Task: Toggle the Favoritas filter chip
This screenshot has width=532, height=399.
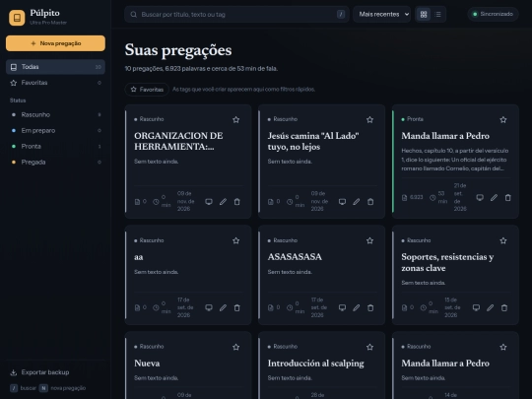Action: (x=147, y=90)
